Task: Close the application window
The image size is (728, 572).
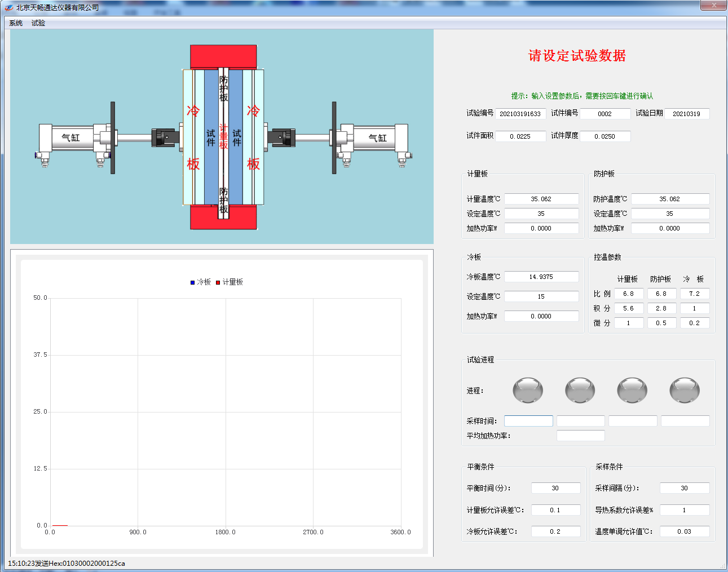Action: (x=713, y=6)
